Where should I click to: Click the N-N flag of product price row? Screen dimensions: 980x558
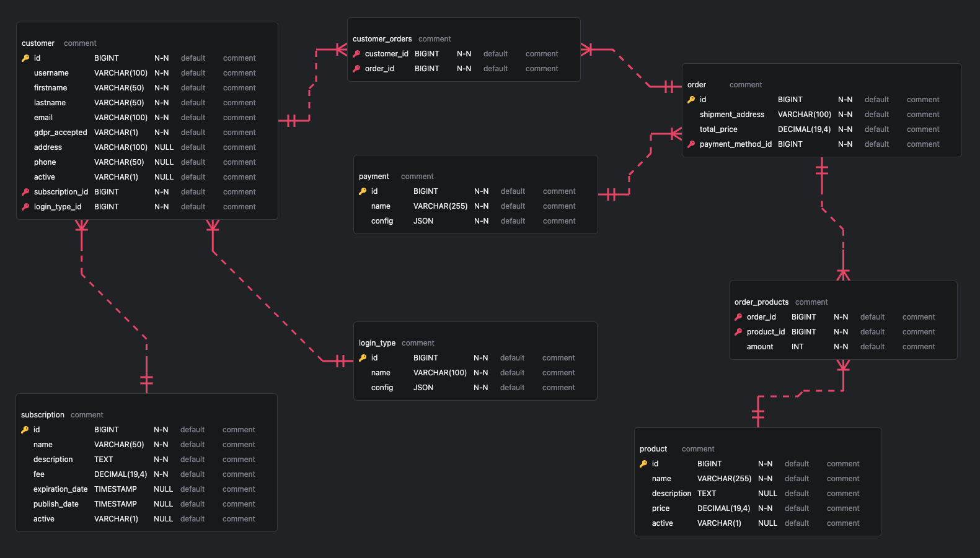coord(765,508)
